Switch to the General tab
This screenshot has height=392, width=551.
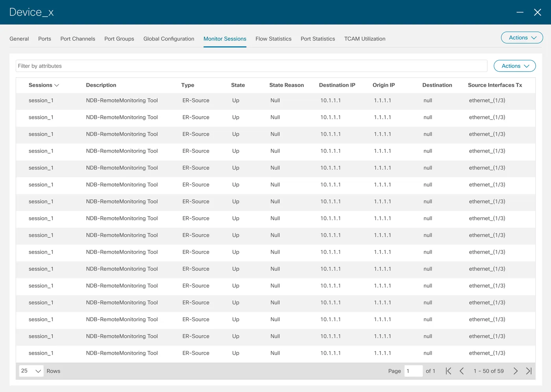point(19,39)
